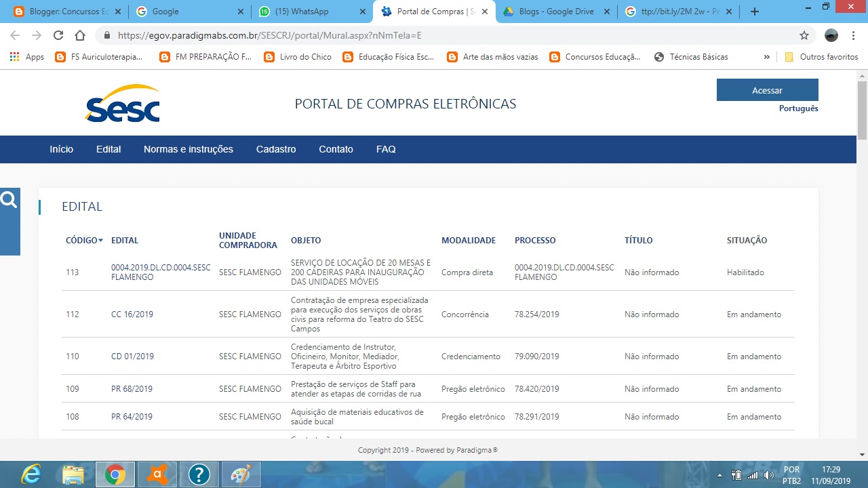Viewport: 868px width, 488px height.
Task: Open Início menu item
Action: pos(61,149)
